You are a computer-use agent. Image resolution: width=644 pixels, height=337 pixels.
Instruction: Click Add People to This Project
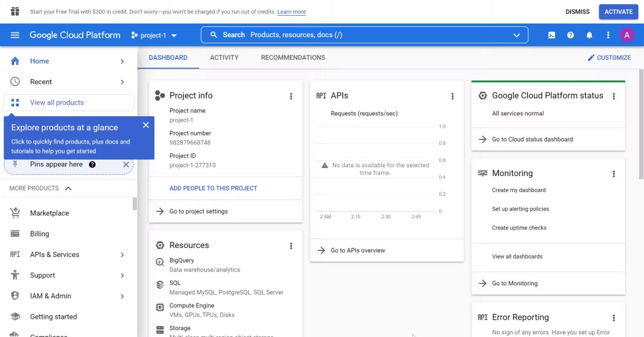[213, 188]
